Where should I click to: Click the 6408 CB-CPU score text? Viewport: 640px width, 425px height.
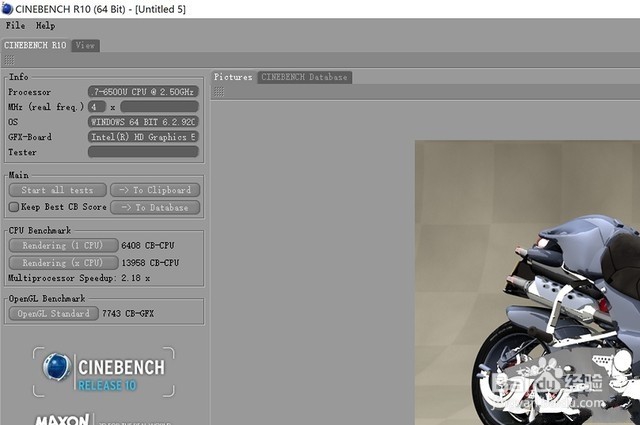tap(148, 245)
